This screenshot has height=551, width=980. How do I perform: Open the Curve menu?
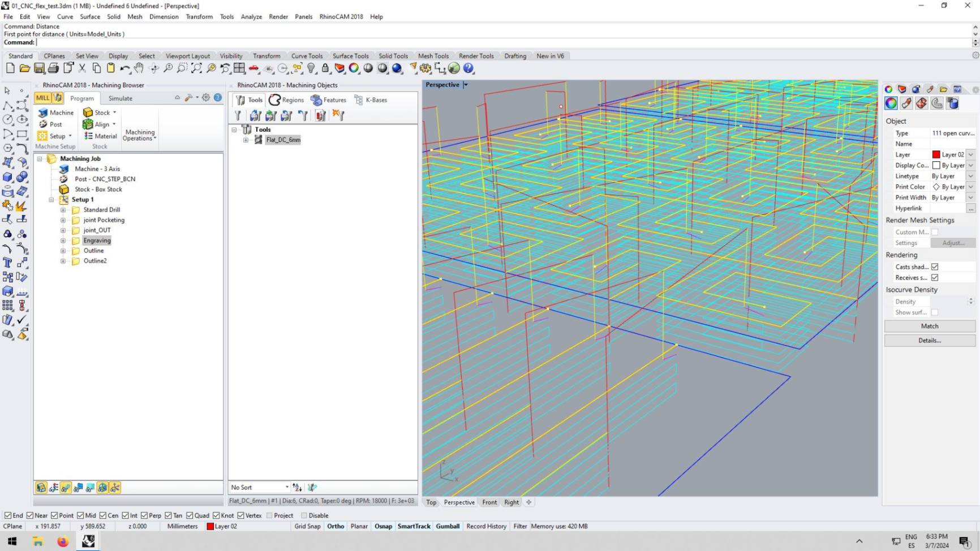coord(65,16)
